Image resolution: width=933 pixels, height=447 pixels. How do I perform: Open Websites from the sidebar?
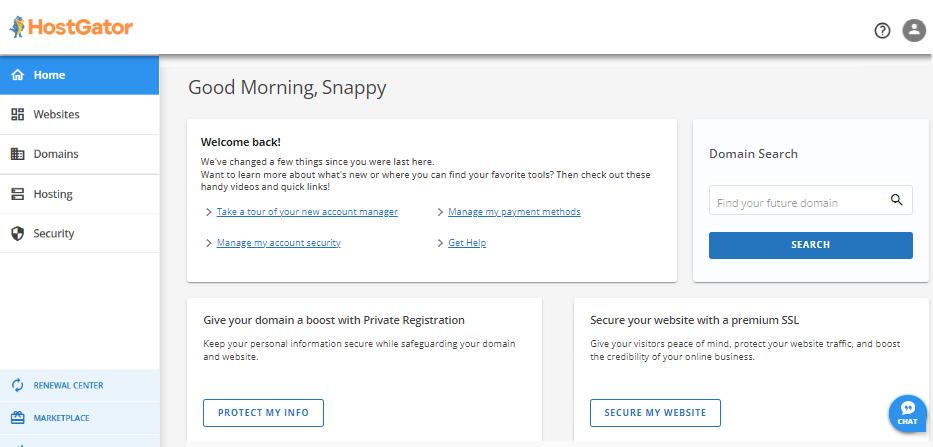(80, 114)
